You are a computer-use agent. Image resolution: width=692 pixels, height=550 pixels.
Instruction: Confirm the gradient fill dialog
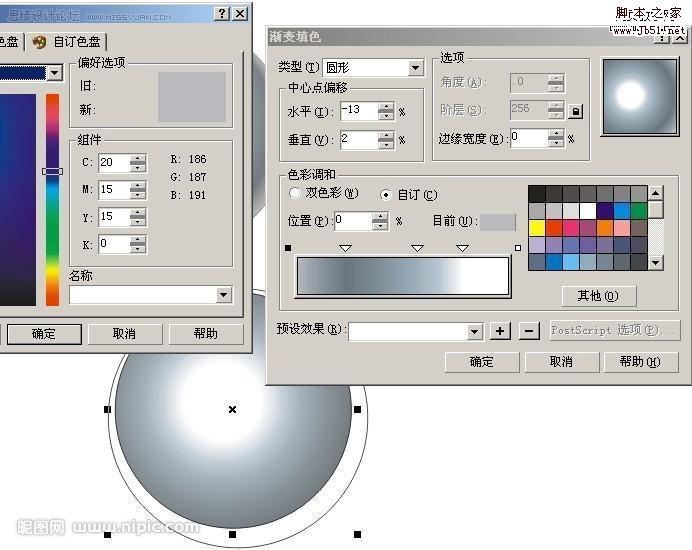pyautogui.click(x=481, y=362)
